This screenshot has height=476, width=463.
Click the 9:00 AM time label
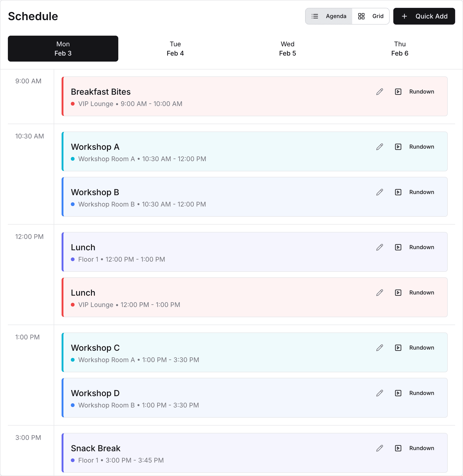[x=28, y=81]
